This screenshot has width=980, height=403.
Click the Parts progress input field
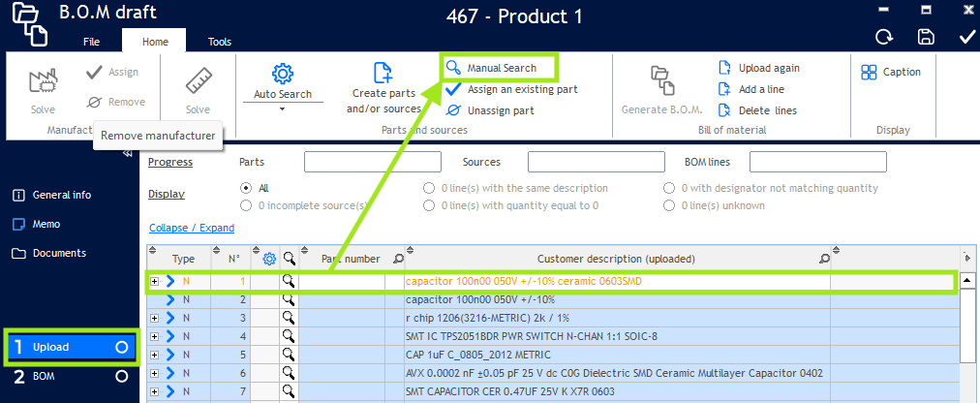tap(373, 162)
